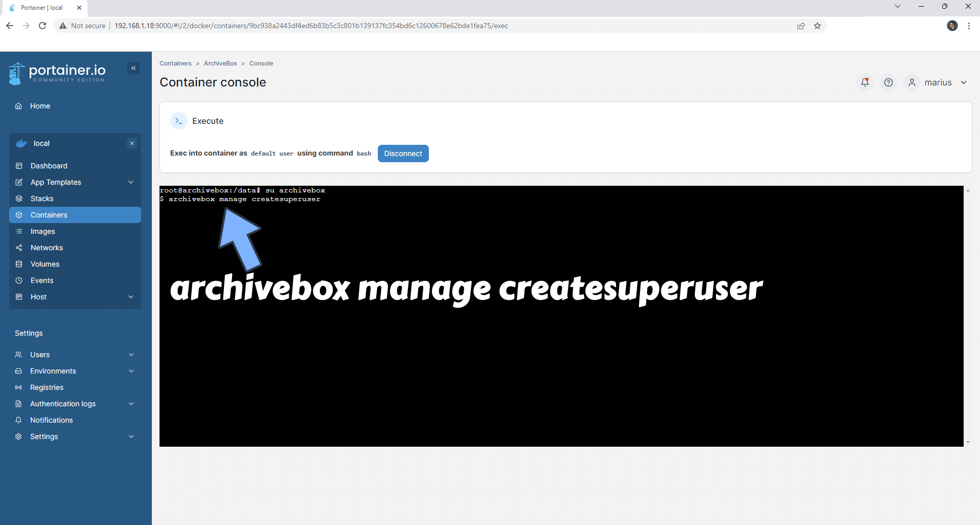Expand the App Templates submenu chevron

[x=131, y=182]
